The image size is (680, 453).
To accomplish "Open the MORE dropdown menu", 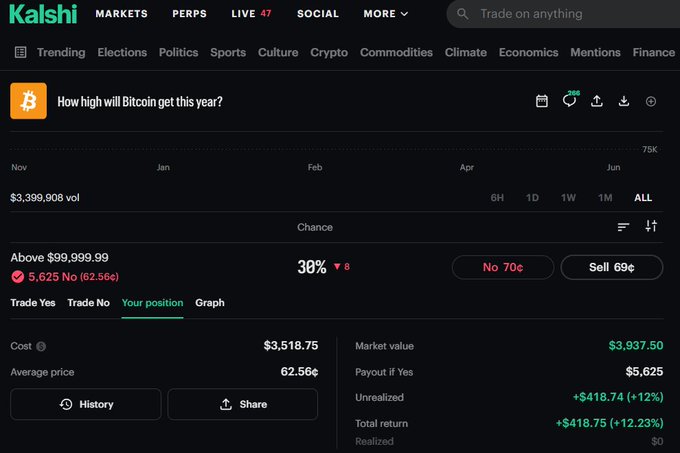I will [386, 14].
